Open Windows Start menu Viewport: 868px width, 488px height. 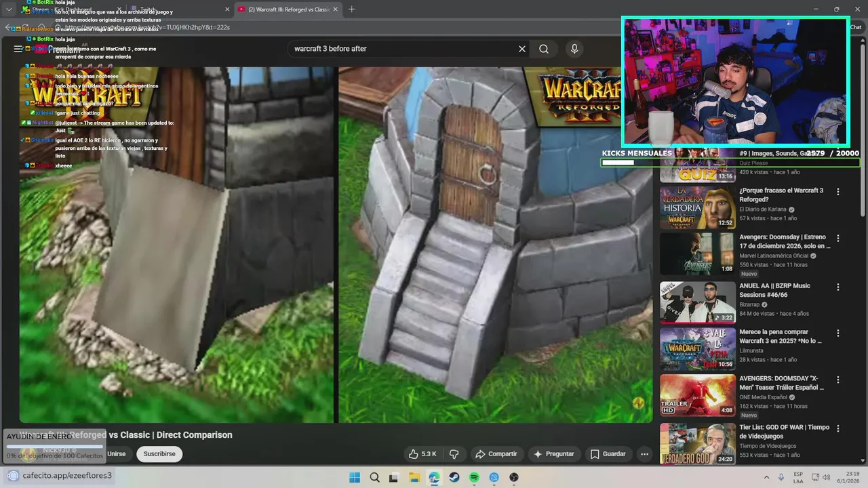tap(355, 477)
